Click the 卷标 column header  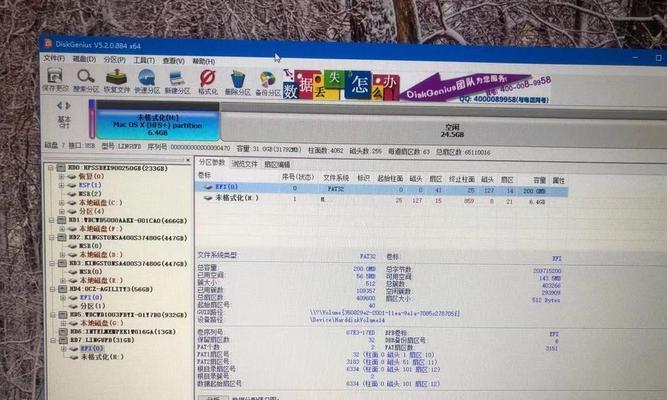[x=204, y=175]
